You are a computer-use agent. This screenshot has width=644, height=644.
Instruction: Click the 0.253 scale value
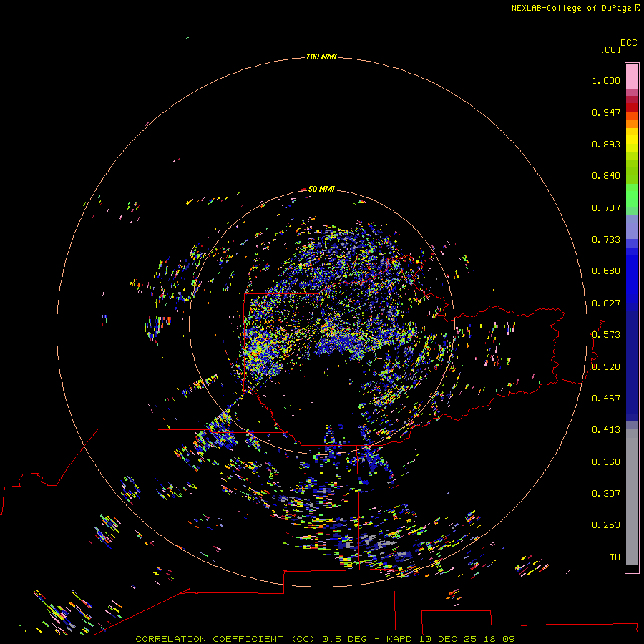pyautogui.click(x=606, y=525)
